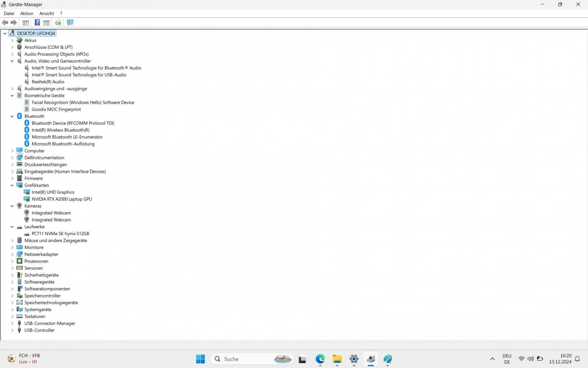Open the Aktion menu
This screenshot has width=588, height=368.
[26, 13]
